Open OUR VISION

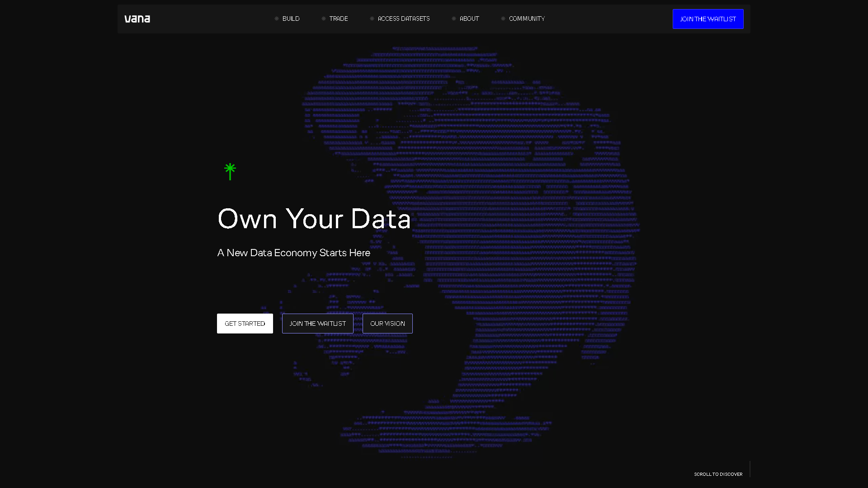[387, 324]
